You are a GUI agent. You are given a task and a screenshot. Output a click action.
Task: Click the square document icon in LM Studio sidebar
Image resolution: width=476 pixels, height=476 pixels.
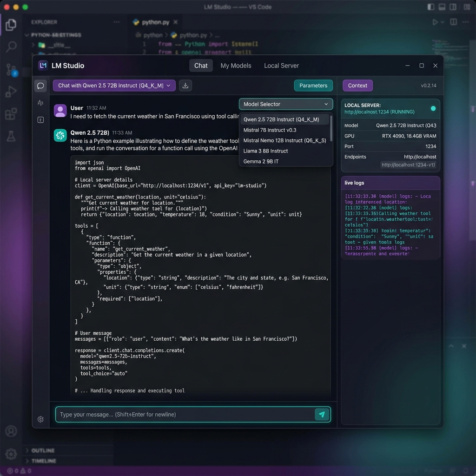click(40, 120)
